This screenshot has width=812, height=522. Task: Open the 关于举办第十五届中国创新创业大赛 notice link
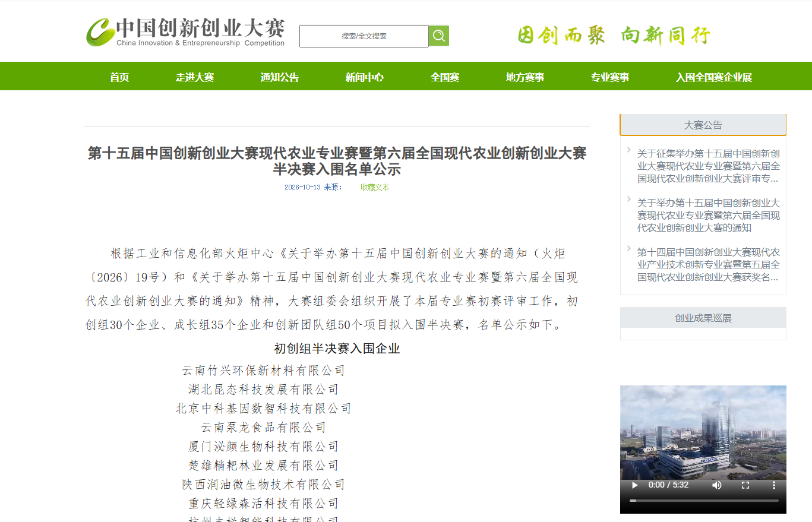point(709,215)
